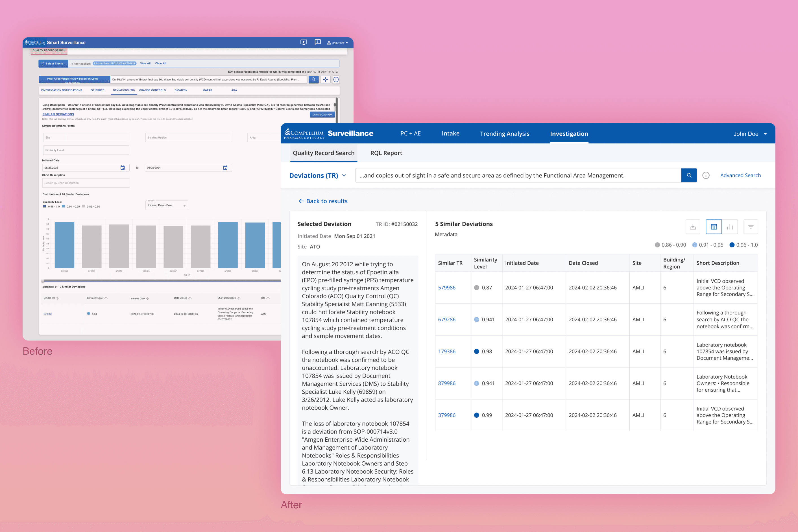Expand the Initiated Date - Desc sort dropdown
Screen dimensions: 798x532
click(167, 205)
